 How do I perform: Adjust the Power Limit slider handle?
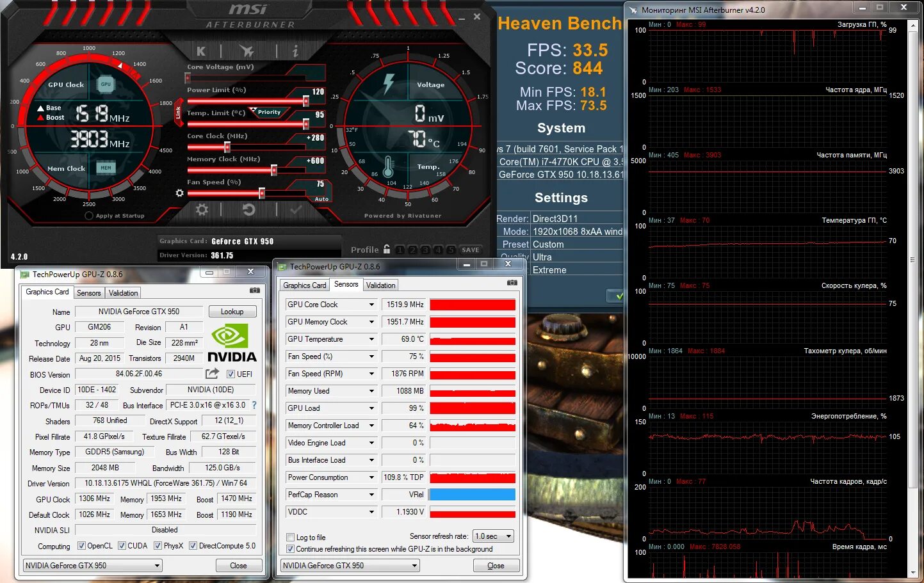pyautogui.click(x=306, y=101)
